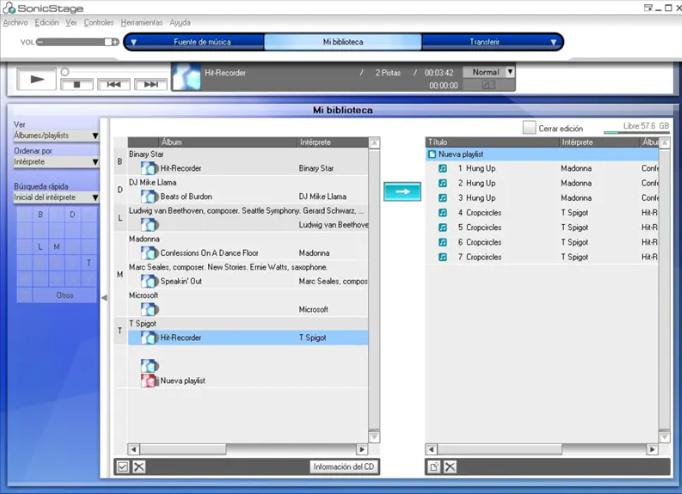Open the Ordenar por Intérprete dropdown

[x=56, y=162]
